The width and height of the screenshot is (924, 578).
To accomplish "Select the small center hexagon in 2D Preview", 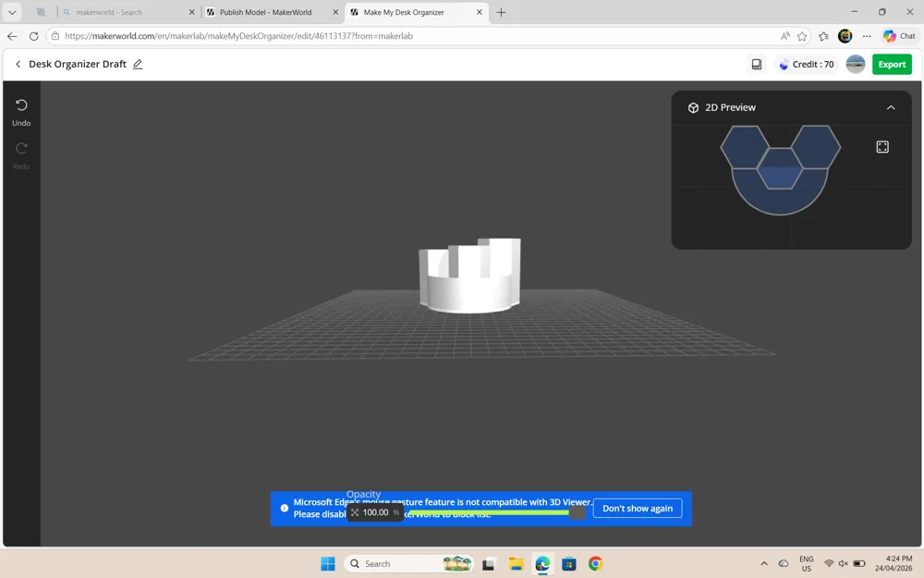I will [780, 168].
